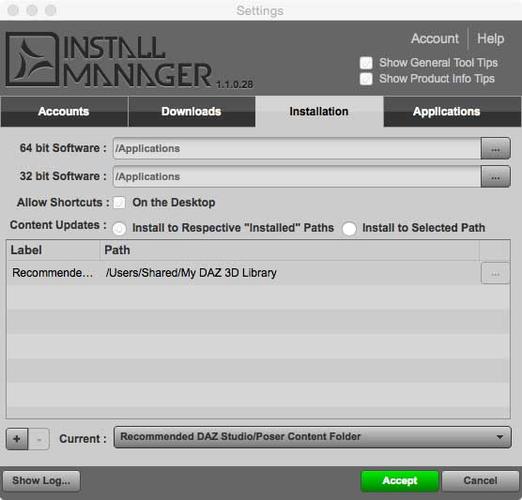Toggle Show Product Info Tips checkbox
The height and width of the screenshot is (500, 522).
(x=366, y=79)
